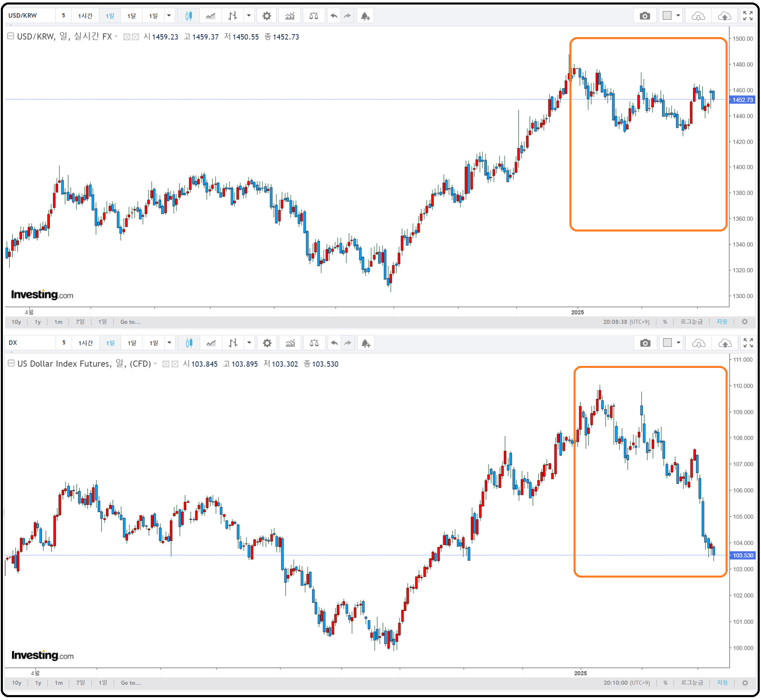This screenshot has height=700, width=761.
Task: Set USD/KRW chart range to 10y
Action: tap(16, 322)
